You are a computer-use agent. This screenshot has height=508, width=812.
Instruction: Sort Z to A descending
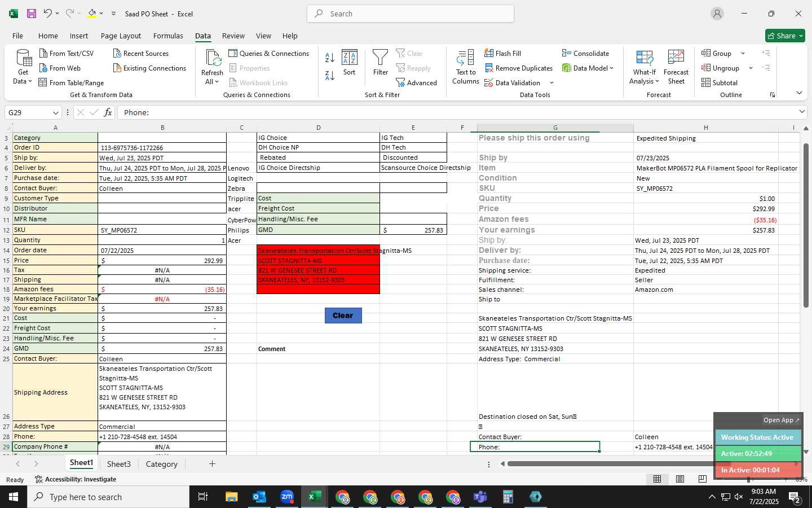pos(330,75)
